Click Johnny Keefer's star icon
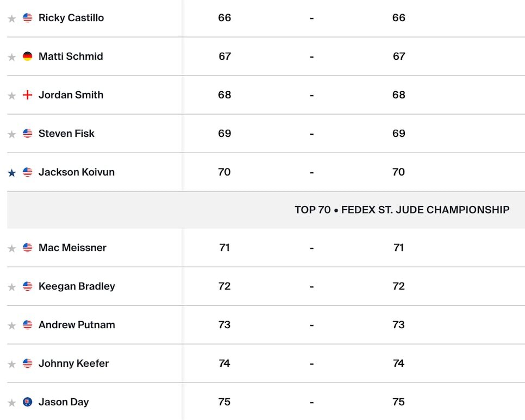This screenshot has height=420, width=525. point(12,364)
